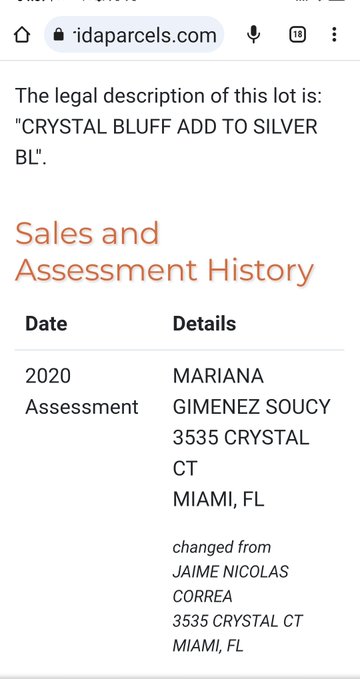
Task: Select the Details column header
Action: 204,324
